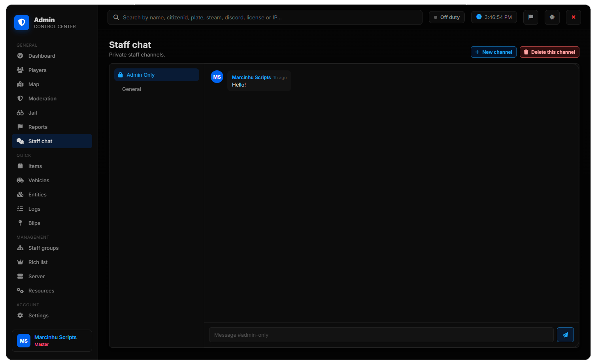Image resolution: width=598 pixels, height=364 pixels.
Task: Click the Entities cubes icon
Action: tap(20, 194)
